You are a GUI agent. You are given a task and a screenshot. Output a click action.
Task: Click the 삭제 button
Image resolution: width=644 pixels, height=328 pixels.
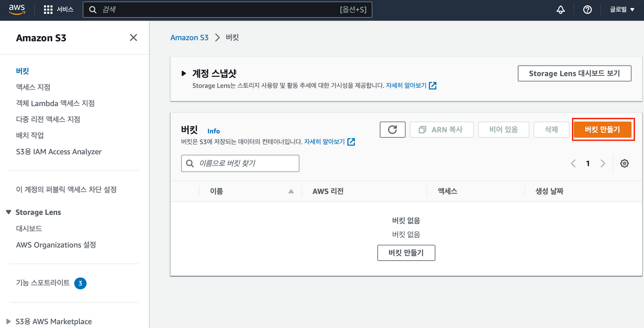(x=551, y=130)
